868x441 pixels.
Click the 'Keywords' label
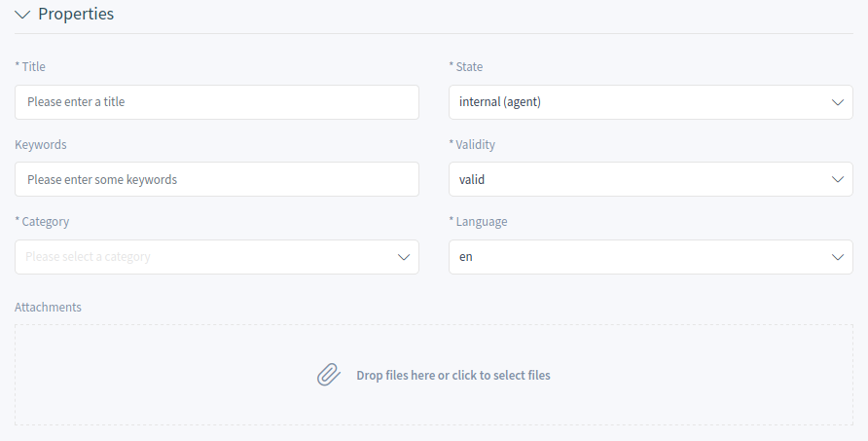click(41, 145)
